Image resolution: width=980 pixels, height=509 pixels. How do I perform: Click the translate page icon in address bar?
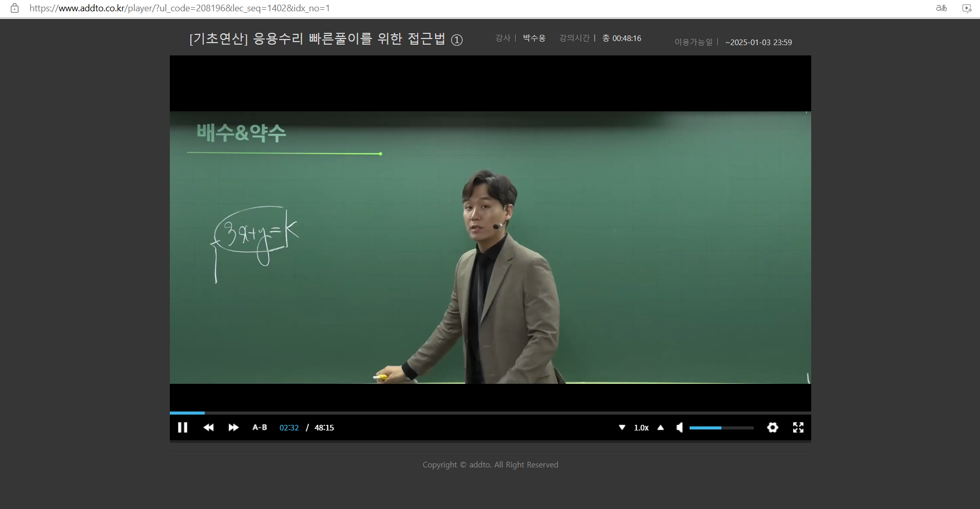(941, 8)
